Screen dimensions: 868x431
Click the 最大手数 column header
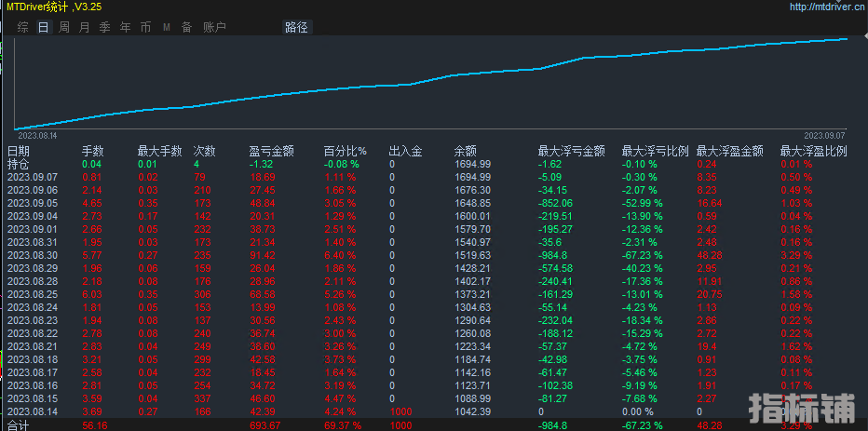pos(160,152)
